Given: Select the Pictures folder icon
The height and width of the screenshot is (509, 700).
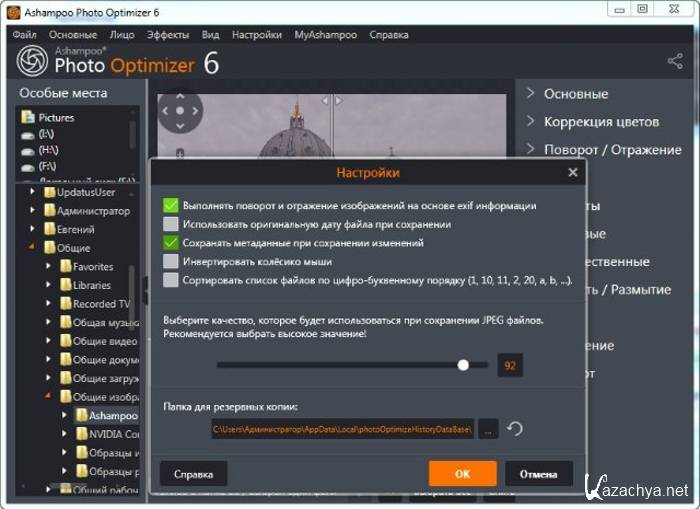Looking at the screenshot, I should click(x=28, y=117).
